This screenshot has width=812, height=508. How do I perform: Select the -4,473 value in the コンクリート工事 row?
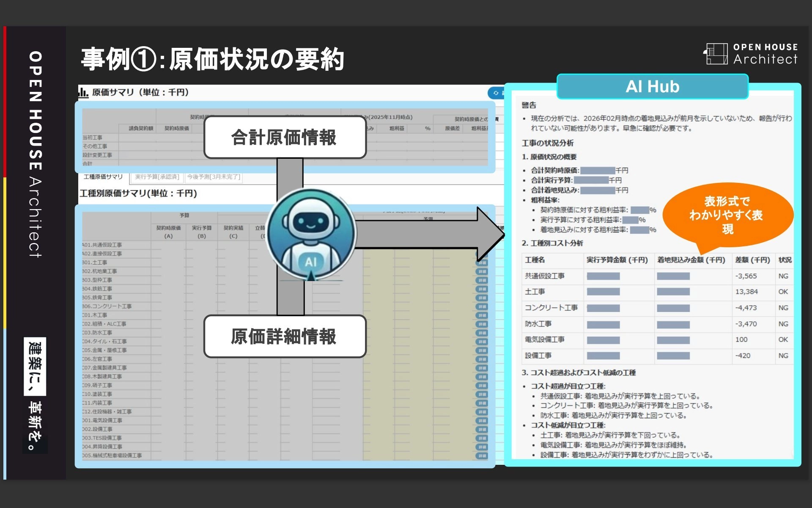pyautogui.click(x=746, y=308)
